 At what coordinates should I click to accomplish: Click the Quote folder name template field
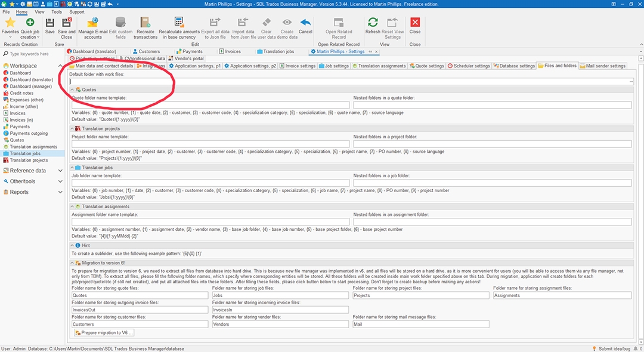210,105
